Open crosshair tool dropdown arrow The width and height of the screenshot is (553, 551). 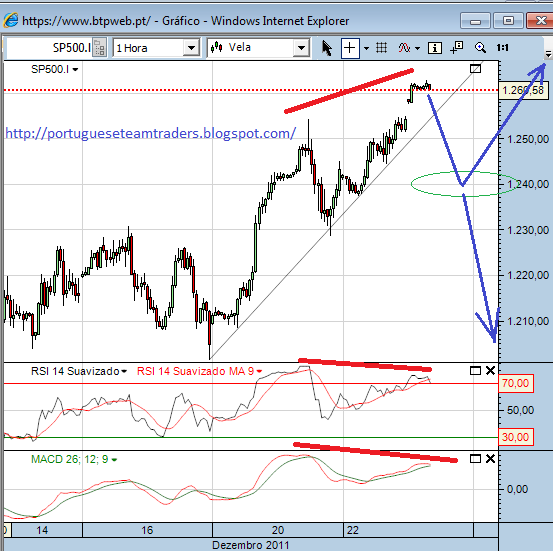(366, 48)
